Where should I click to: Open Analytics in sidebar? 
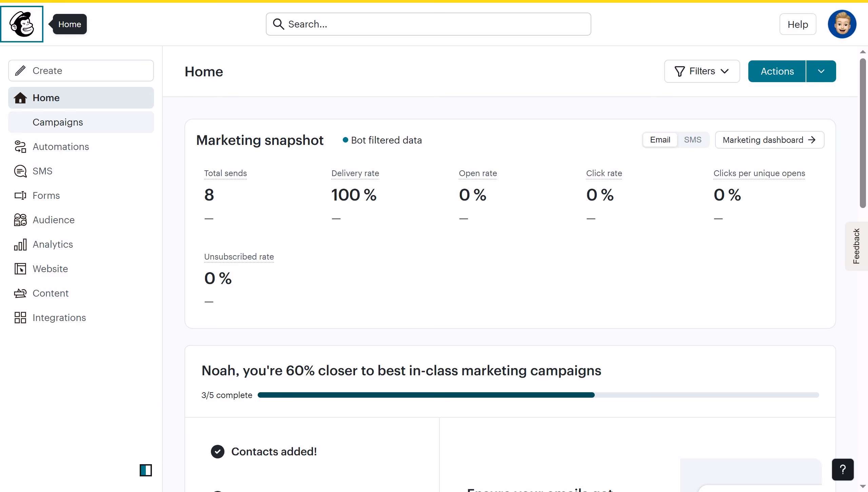tap(81, 244)
